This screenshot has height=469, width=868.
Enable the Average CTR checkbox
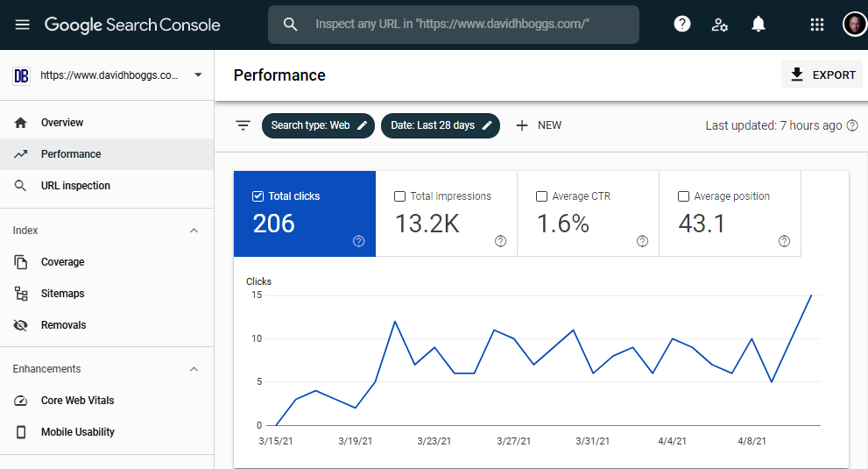click(x=541, y=196)
